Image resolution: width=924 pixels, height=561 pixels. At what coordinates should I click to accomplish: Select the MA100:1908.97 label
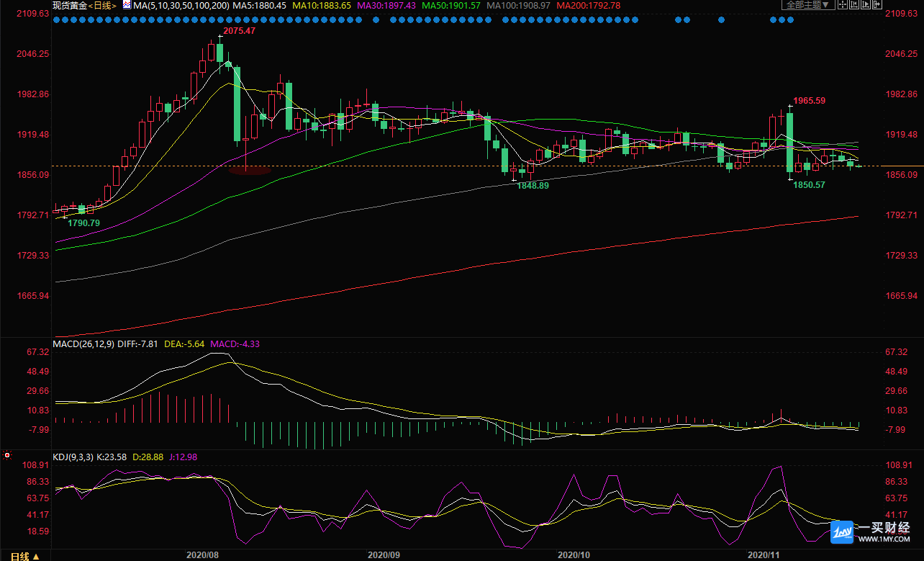point(517,5)
